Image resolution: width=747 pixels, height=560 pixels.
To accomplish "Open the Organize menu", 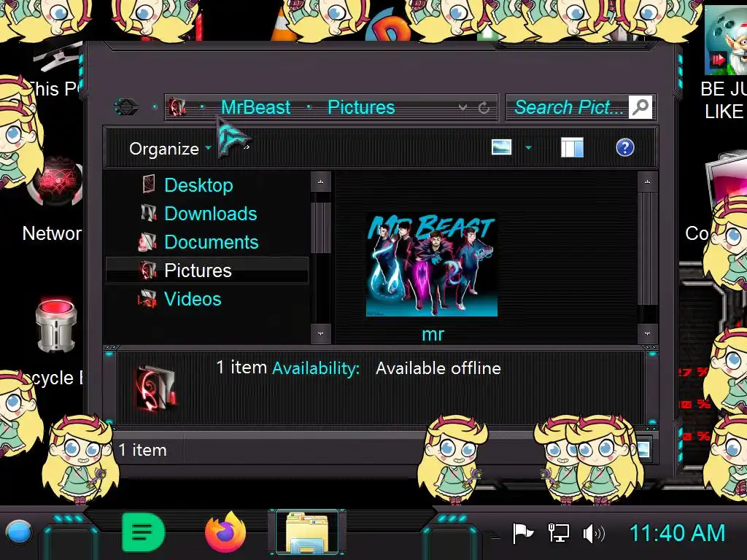I will [x=169, y=149].
